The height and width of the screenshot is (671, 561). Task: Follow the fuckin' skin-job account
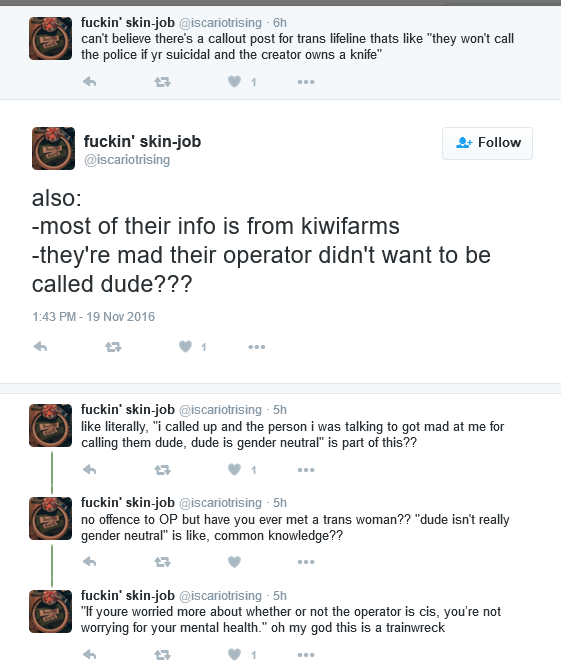(487, 143)
